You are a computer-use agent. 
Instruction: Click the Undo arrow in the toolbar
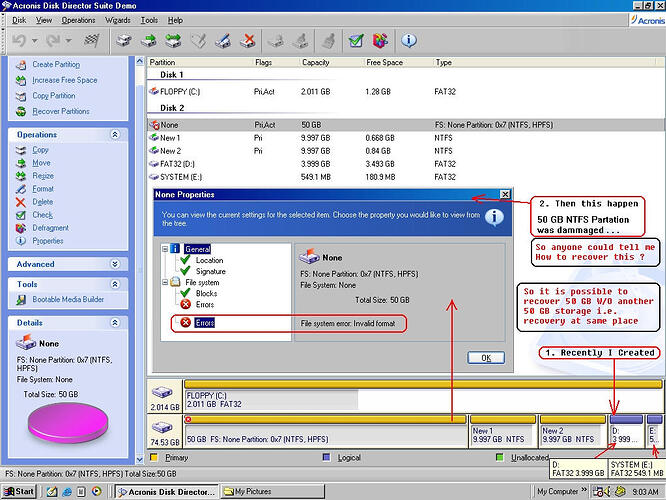click(21, 41)
